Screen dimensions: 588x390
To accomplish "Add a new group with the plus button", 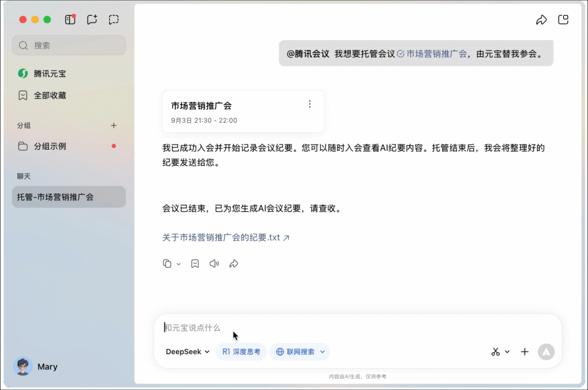I will [x=113, y=125].
